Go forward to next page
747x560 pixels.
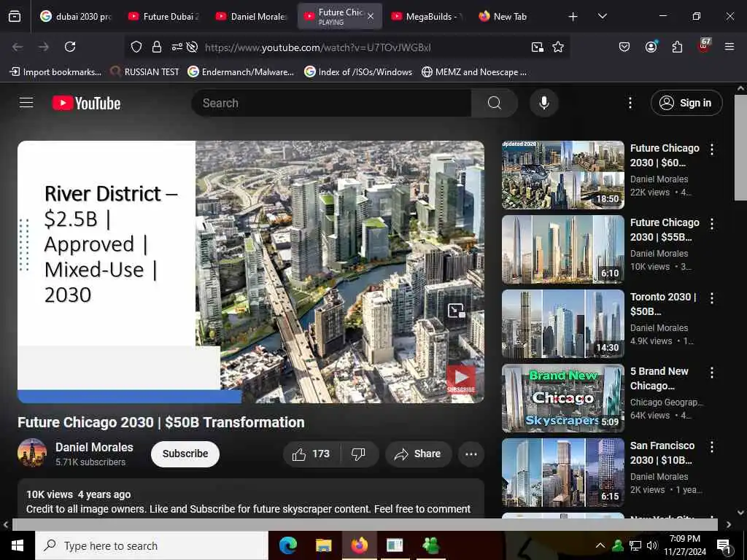pos(44,47)
